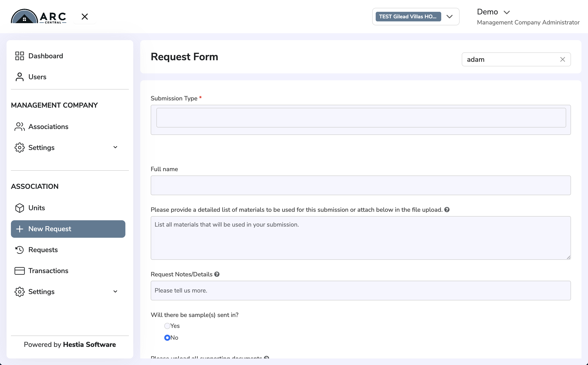Select Yes for samples sent in
The width and height of the screenshot is (588, 365).
pyautogui.click(x=167, y=326)
